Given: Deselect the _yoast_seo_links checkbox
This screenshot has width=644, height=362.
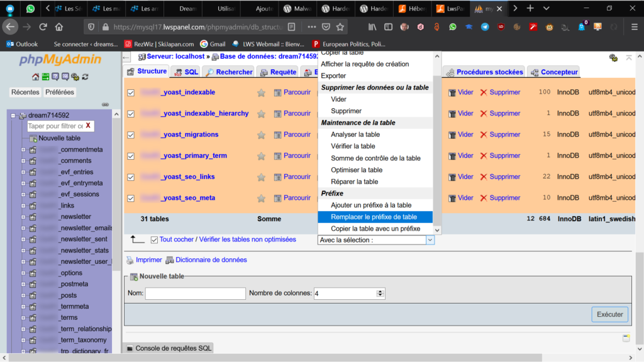Looking at the screenshot, I should (x=131, y=177).
